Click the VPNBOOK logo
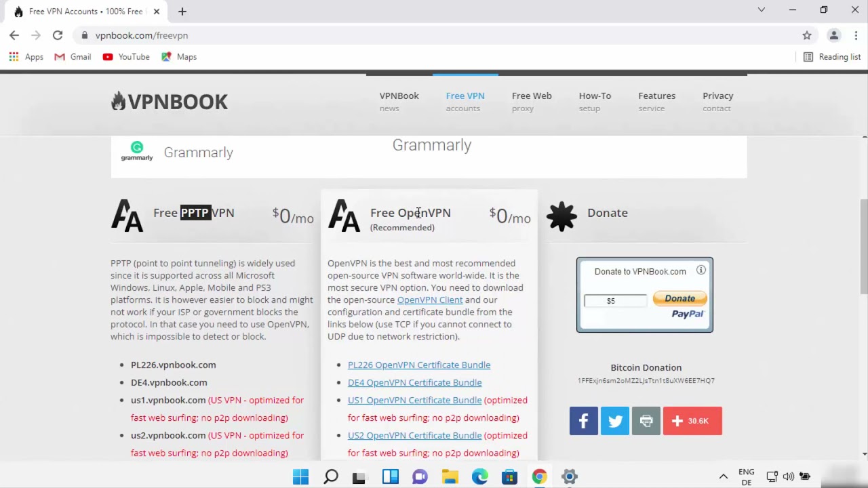 coord(170,102)
